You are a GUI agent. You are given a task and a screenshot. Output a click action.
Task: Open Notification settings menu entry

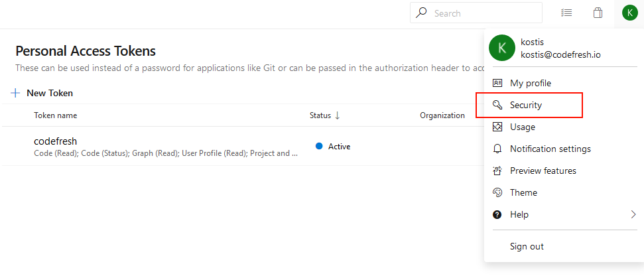point(550,149)
